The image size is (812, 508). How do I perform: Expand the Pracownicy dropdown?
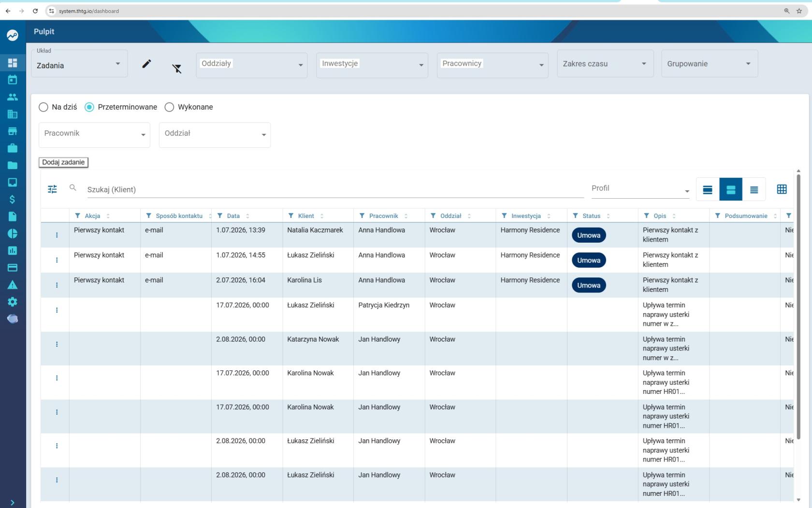(x=493, y=65)
